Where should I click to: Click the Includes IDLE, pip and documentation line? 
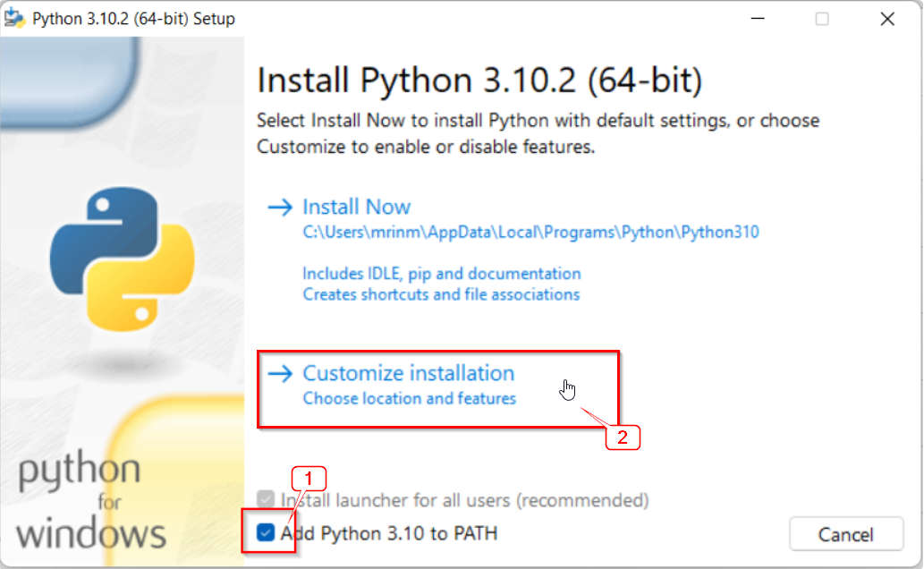(441, 274)
